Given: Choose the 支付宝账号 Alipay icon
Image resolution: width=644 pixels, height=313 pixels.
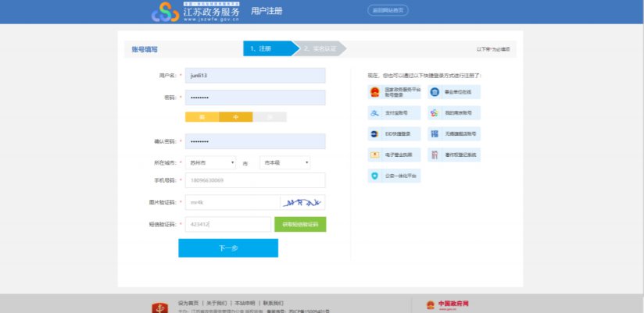Looking at the screenshot, I should pos(374,113).
